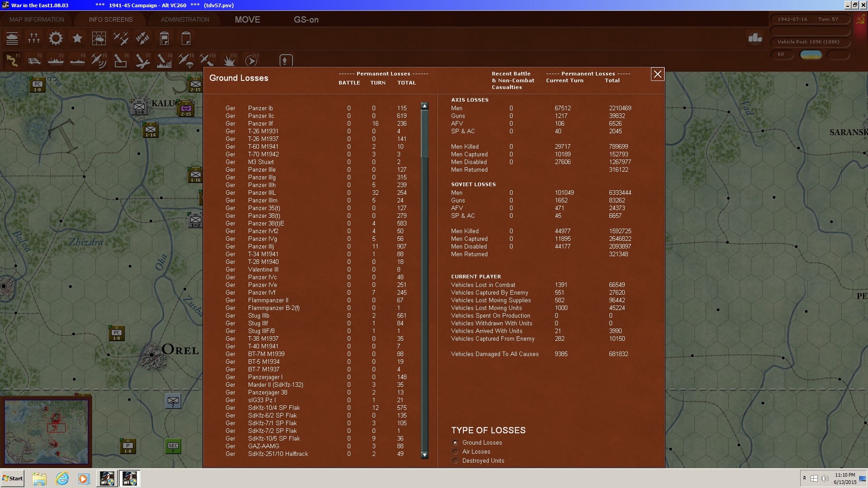Screen dimensions: 868x488
Task: Select bomb airfield mode F7 icon
Action: point(142,60)
